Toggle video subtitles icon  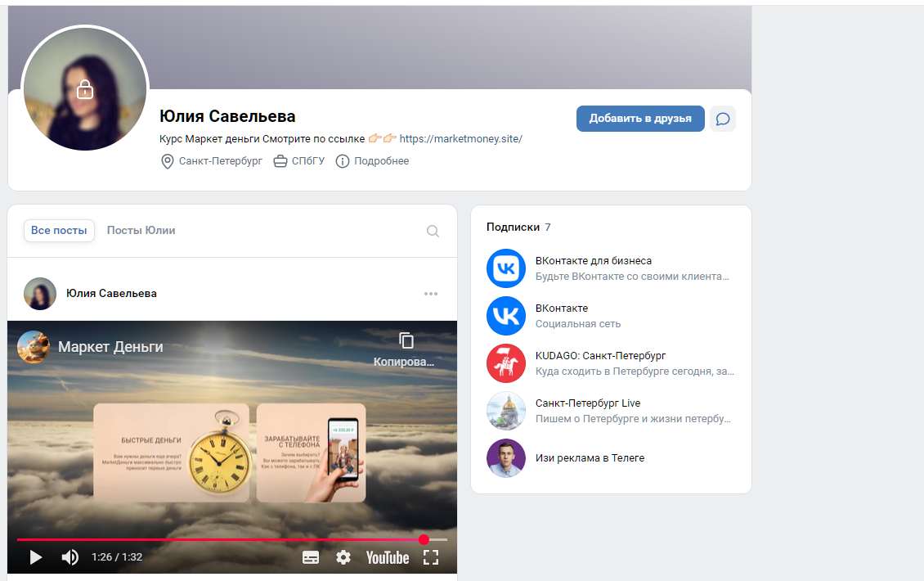(x=311, y=557)
